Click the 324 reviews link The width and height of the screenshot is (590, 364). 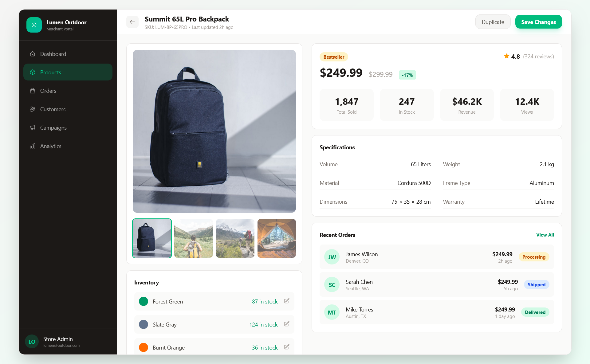pyautogui.click(x=538, y=57)
